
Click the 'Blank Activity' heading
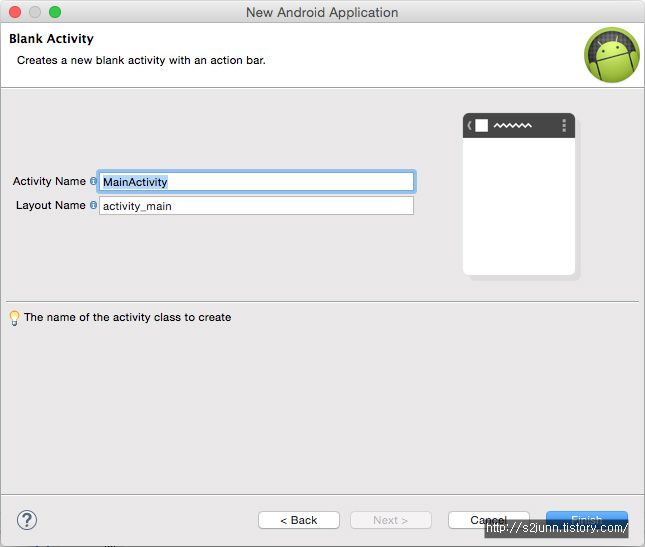point(51,39)
